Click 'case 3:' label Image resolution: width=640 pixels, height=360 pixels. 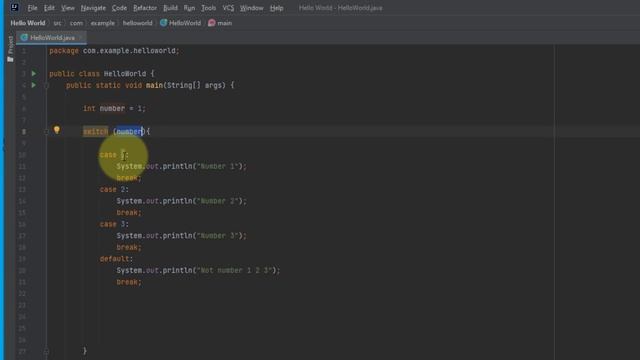pyautogui.click(x=114, y=224)
